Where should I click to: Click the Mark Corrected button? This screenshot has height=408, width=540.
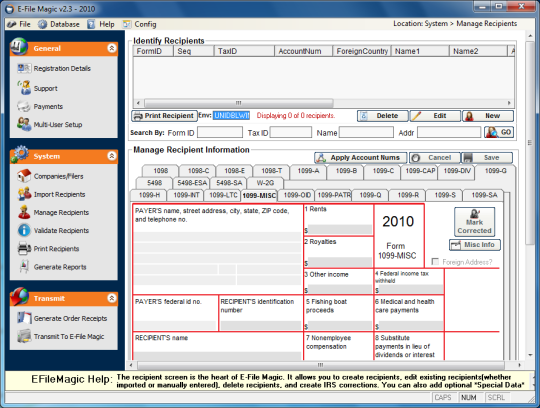(474, 222)
